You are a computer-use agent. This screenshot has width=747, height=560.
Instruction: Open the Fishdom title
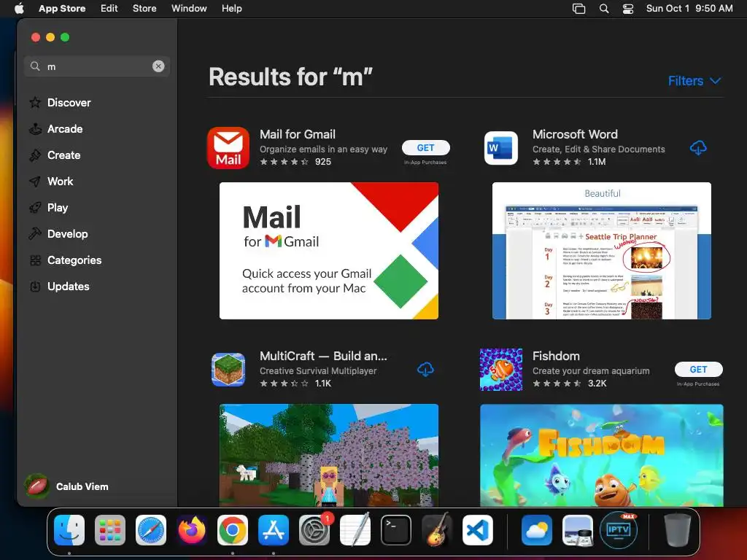click(556, 356)
